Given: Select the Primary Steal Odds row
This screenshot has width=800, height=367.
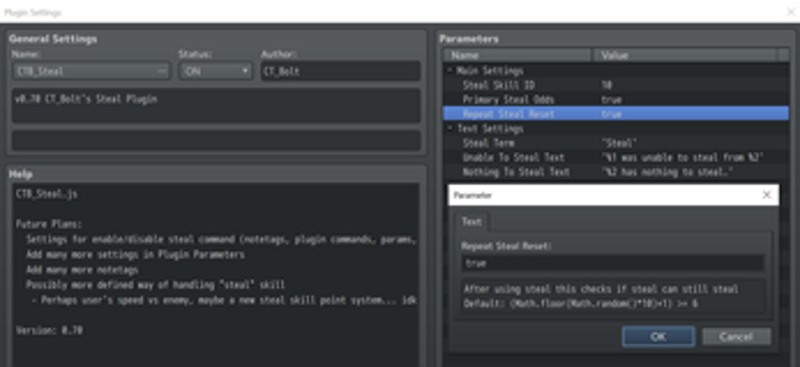Looking at the screenshot, I should pyautogui.click(x=616, y=100).
